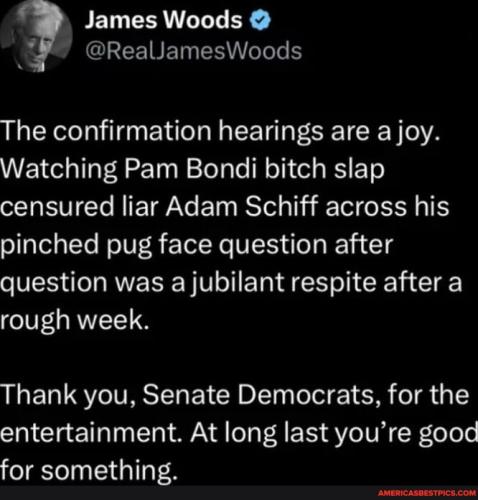
Task: Click the word "censured" in the tweet
Action: click(x=57, y=207)
